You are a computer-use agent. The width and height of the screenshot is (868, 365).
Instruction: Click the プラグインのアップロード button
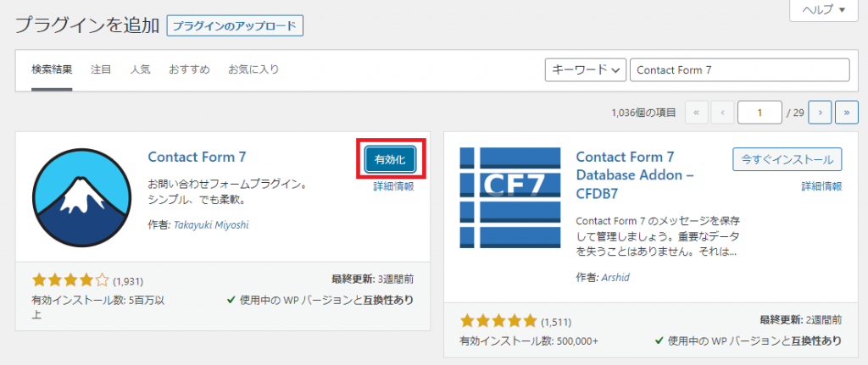[x=236, y=25]
